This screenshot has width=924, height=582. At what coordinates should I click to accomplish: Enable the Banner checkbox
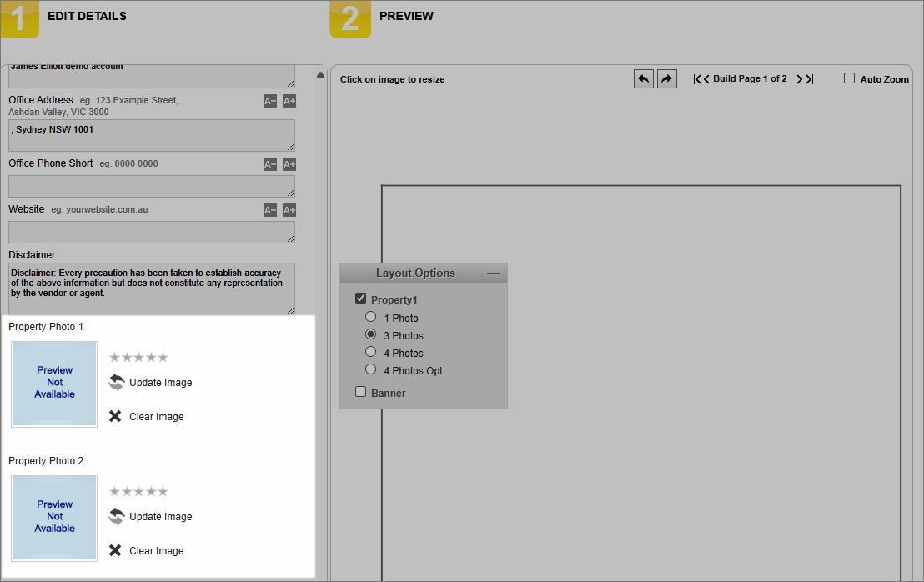[360, 392]
